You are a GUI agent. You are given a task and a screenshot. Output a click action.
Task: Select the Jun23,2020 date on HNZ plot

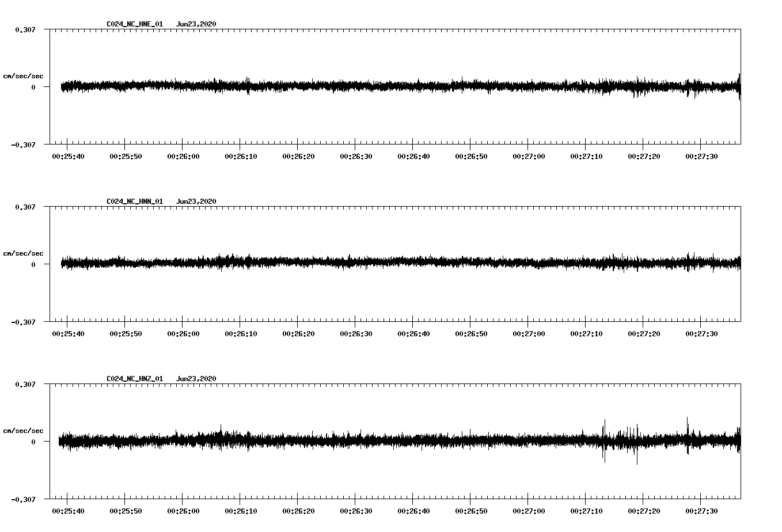[x=196, y=379]
